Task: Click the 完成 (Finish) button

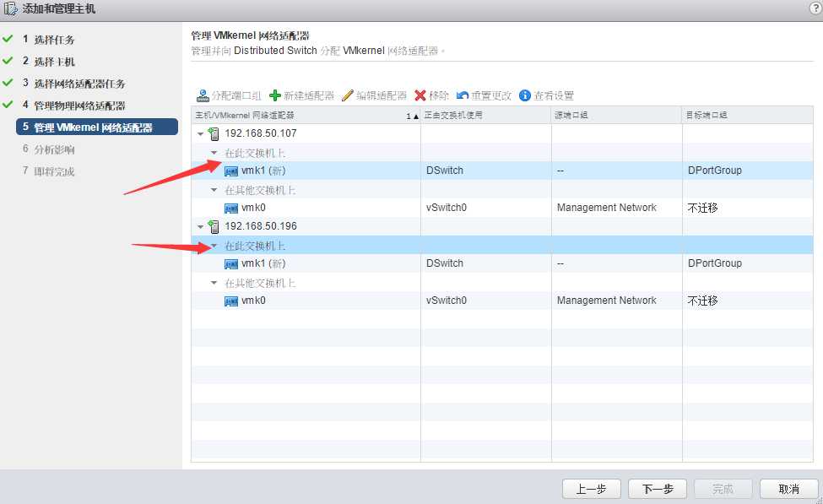Action: tap(723, 489)
